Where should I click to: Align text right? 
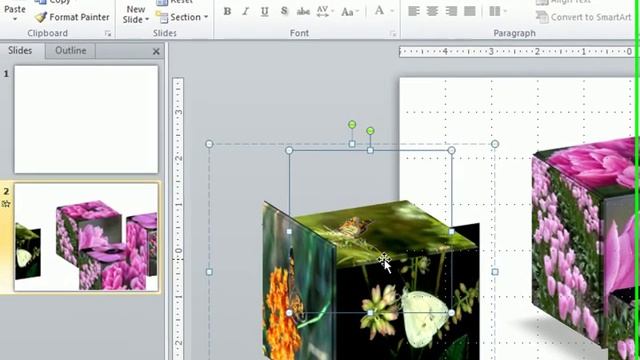pos(451,11)
